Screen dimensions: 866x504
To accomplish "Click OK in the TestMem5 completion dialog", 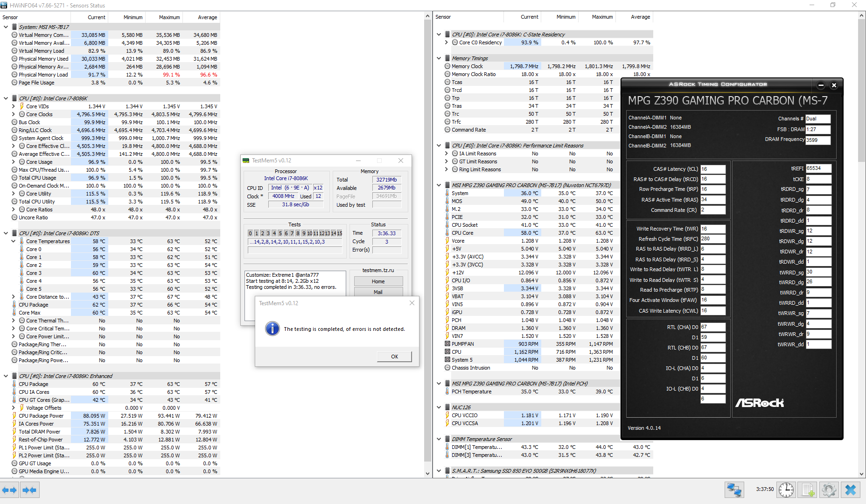I will click(x=394, y=357).
